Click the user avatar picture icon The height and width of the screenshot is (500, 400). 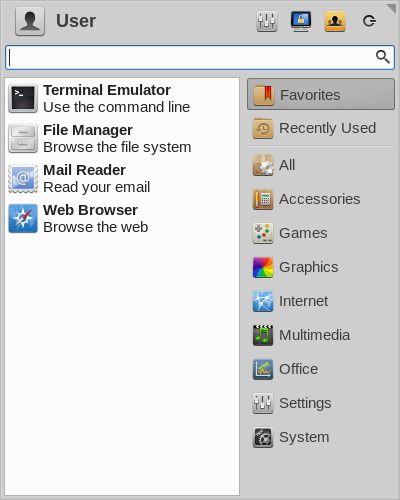(30, 21)
